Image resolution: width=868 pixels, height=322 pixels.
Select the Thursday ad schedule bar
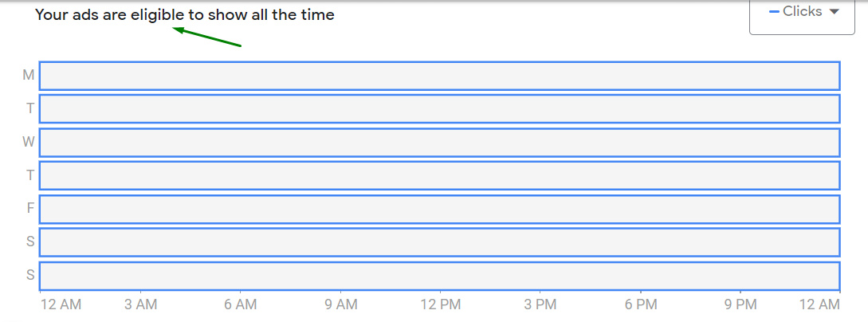(x=439, y=176)
